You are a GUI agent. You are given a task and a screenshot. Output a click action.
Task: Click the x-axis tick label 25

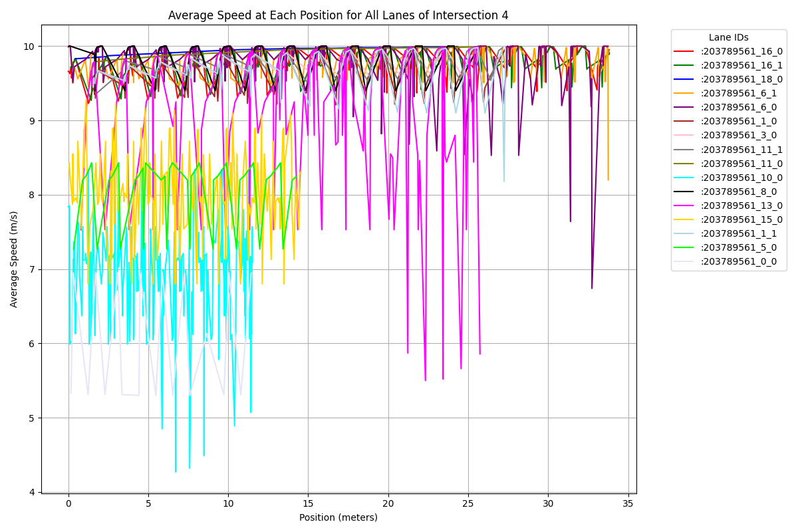pos(468,504)
